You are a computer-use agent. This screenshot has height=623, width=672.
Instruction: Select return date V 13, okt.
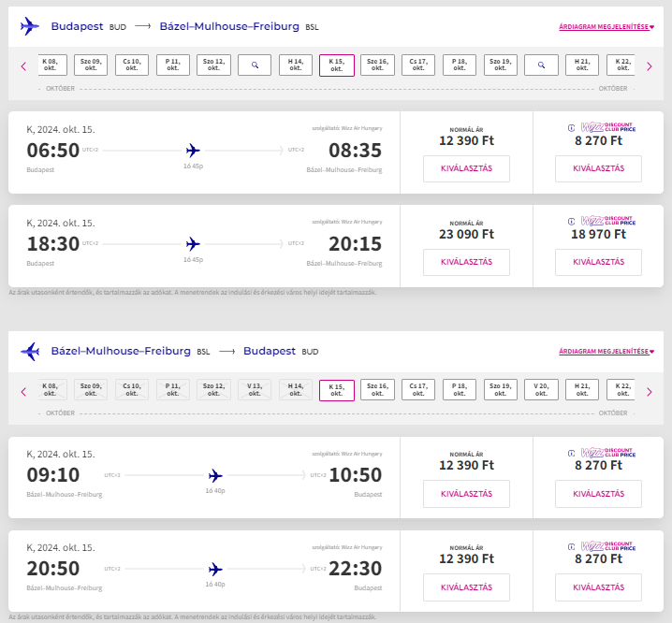(x=254, y=391)
